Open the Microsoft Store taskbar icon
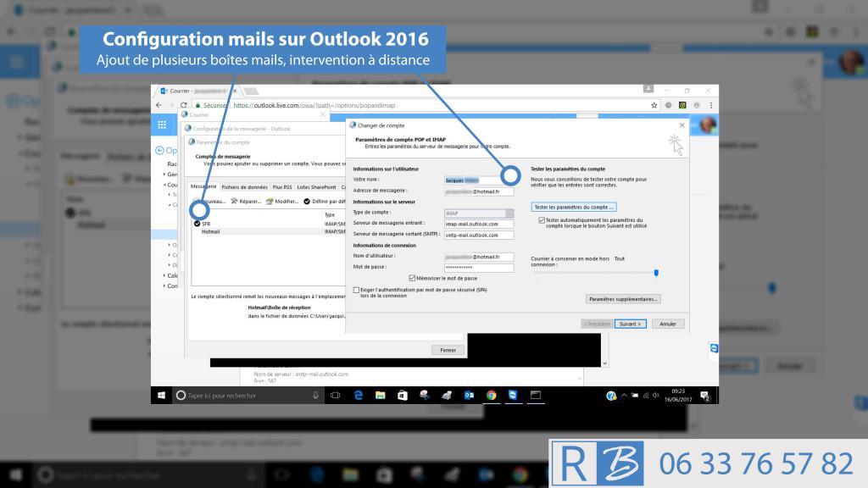The width and height of the screenshot is (868, 488). (x=403, y=395)
